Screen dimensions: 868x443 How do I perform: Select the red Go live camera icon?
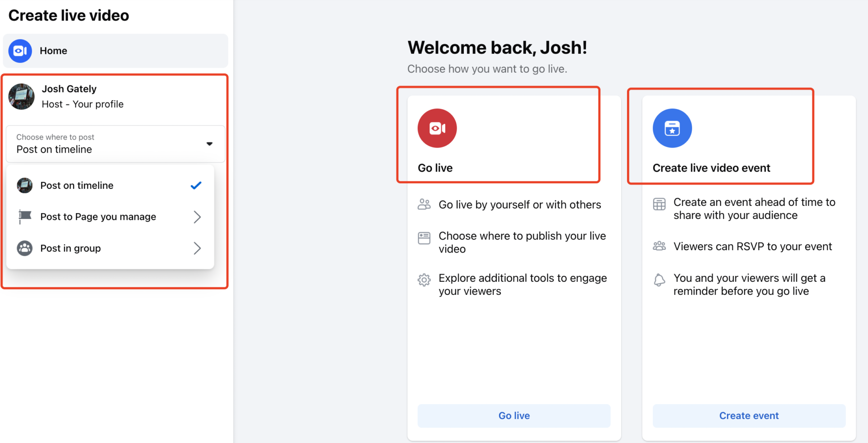437,128
